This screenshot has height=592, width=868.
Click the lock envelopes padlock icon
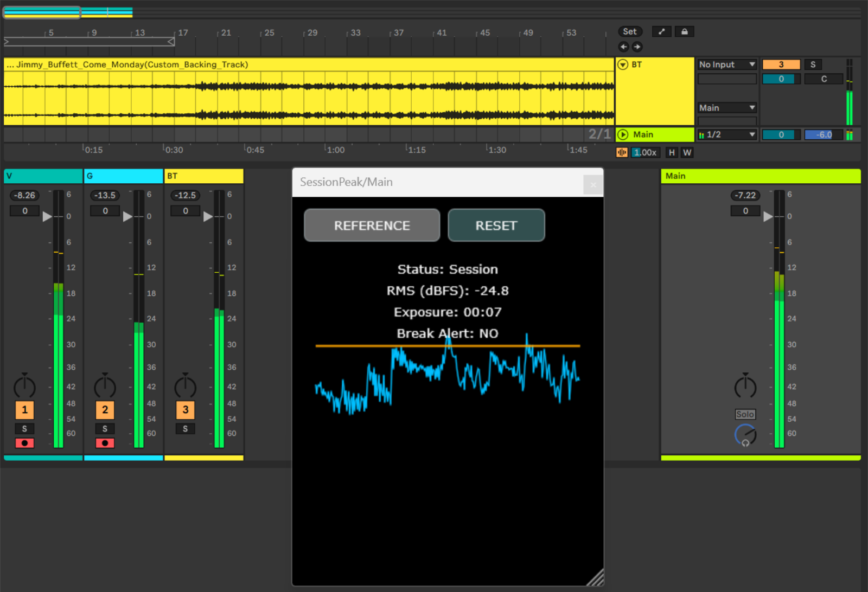pyautogui.click(x=684, y=31)
